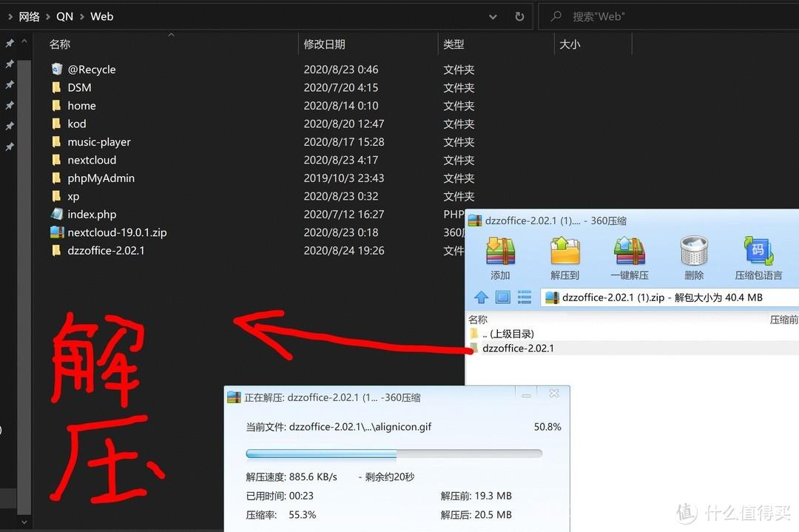Select the phpMyAdmin folder icon
799x532 pixels.
point(56,178)
